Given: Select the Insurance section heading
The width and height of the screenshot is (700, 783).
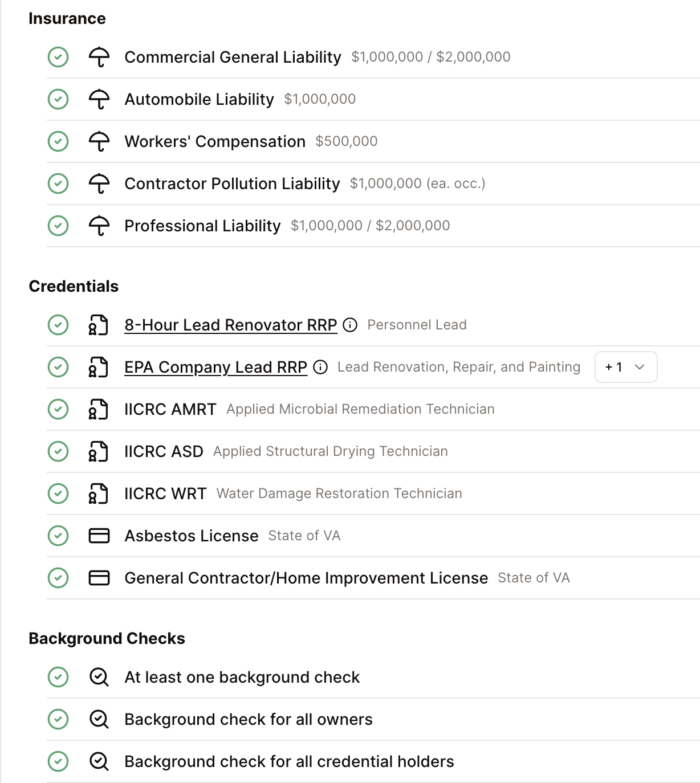Looking at the screenshot, I should point(68,18).
